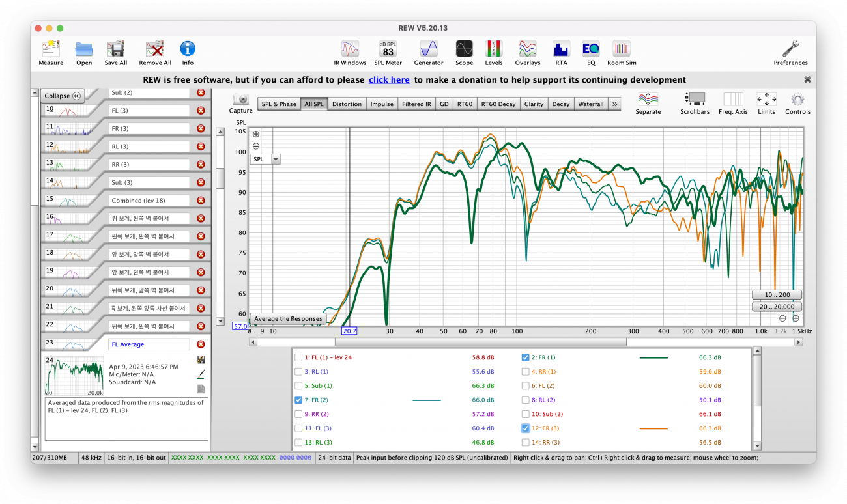Viewport: 847px width, 504px height.
Task: Click Average the Responses button
Action: coord(288,319)
